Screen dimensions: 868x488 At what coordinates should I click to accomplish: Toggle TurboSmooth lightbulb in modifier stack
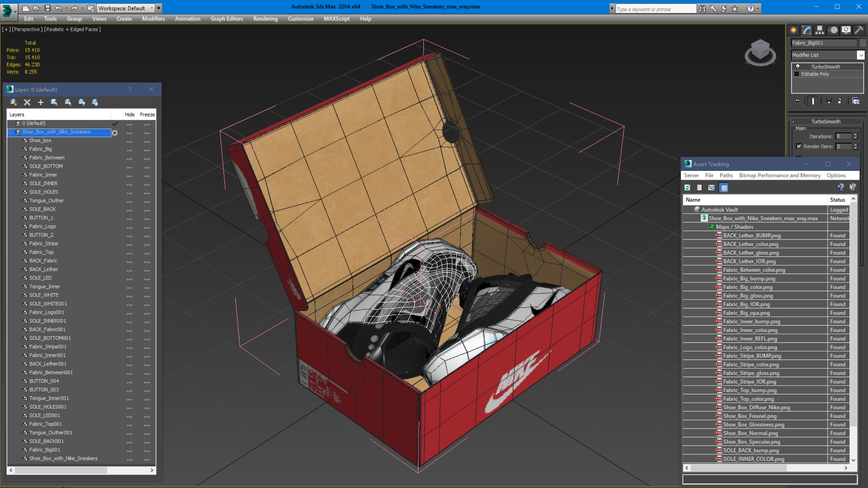pyautogui.click(x=797, y=66)
